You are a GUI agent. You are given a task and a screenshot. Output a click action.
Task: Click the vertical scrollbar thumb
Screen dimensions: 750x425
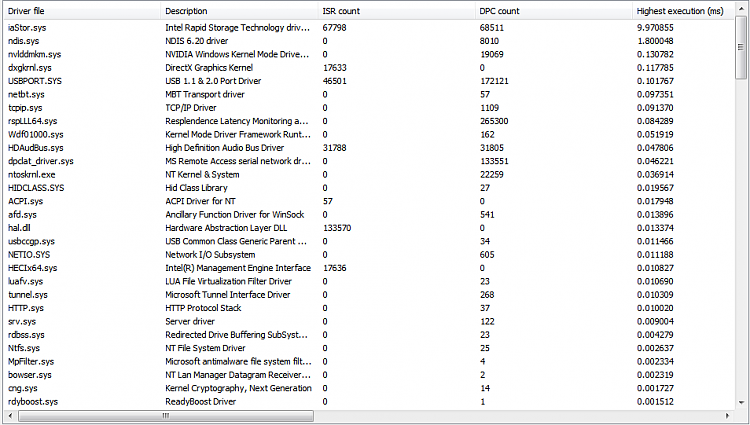(740, 47)
